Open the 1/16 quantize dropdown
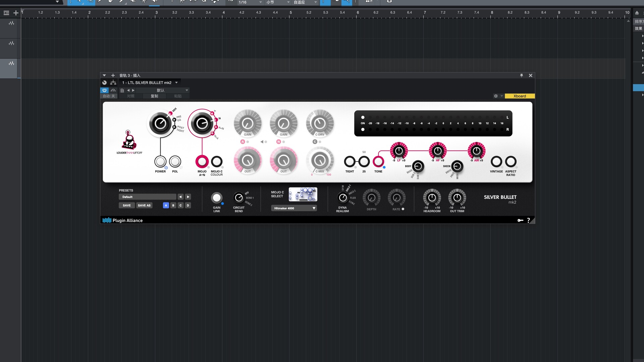 coord(250,2)
